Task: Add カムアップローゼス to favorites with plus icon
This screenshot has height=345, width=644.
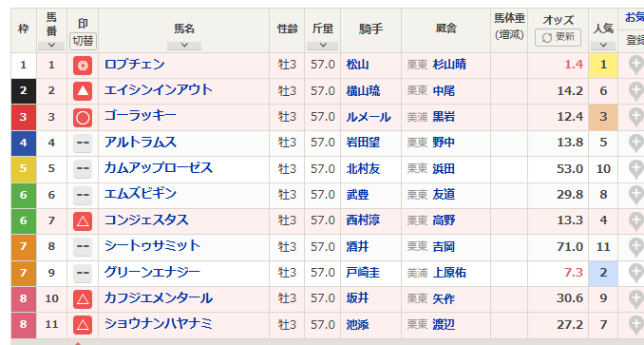Action: 636,169
